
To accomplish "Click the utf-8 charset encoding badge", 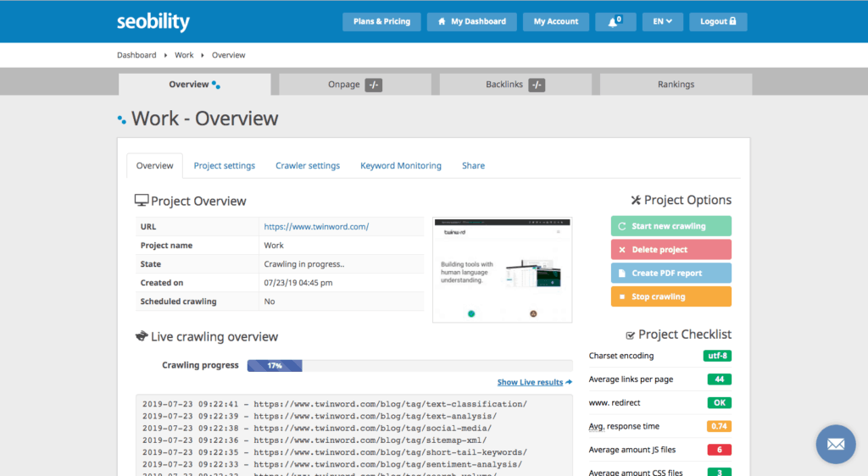I will [x=717, y=356].
